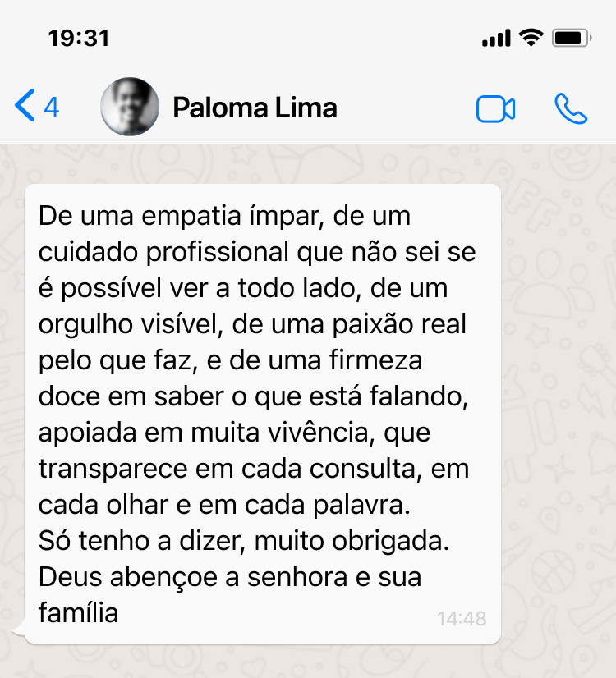The width and height of the screenshot is (616, 678).
Task: Open contact info via Paloma Lima name
Action: pyautogui.click(x=255, y=108)
